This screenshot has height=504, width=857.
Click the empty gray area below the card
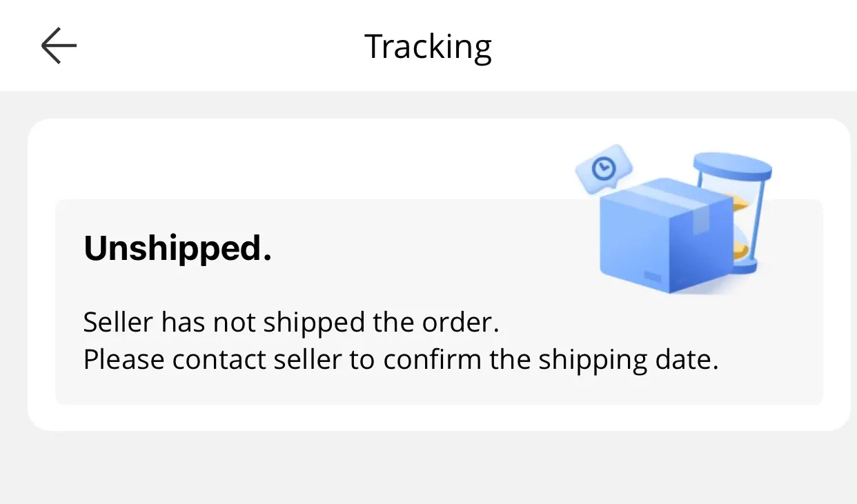[428, 469]
